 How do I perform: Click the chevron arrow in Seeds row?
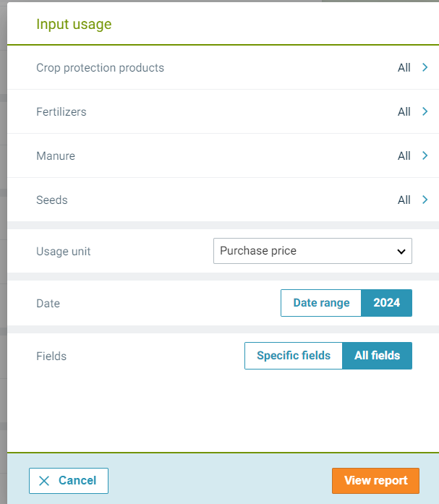click(x=425, y=200)
